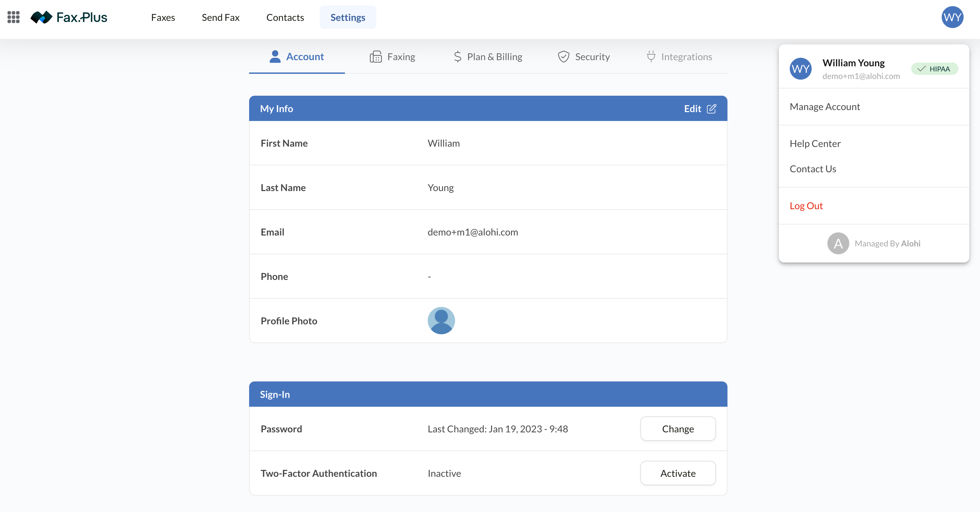The height and width of the screenshot is (512, 980).
Task: Activate Two-Factor Authentication
Action: 678,473
